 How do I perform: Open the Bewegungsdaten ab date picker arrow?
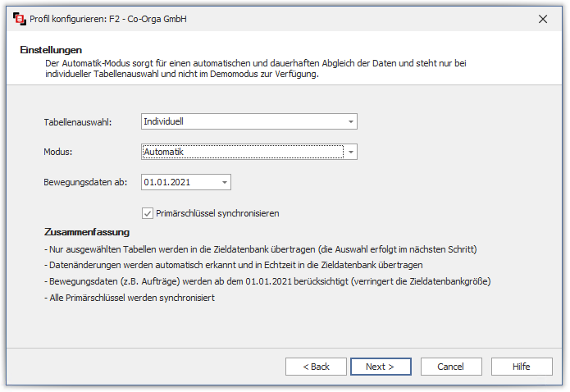point(225,182)
